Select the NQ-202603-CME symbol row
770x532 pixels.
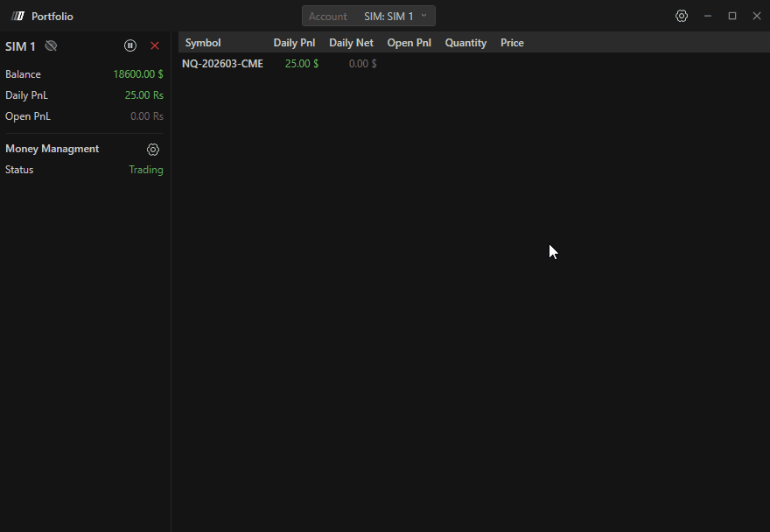click(x=474, y=64)
